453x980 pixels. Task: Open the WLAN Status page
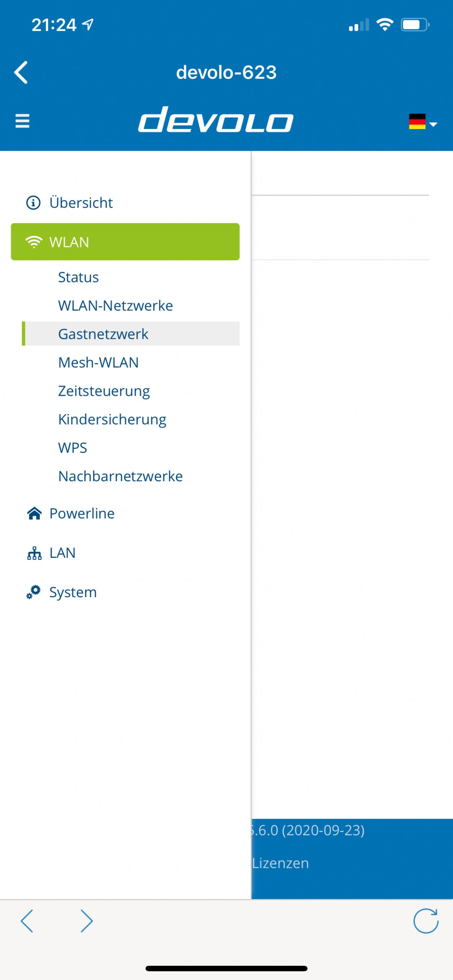point(78,277)
